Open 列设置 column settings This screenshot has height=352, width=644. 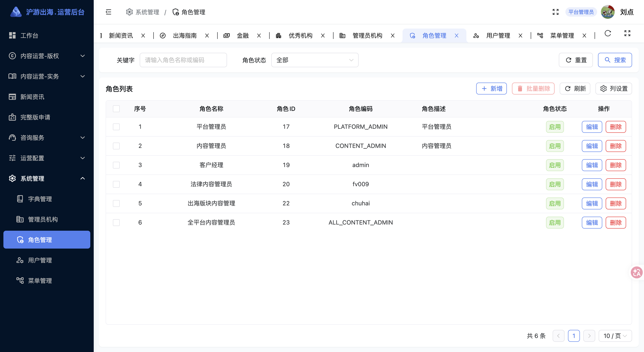[614, 89]
